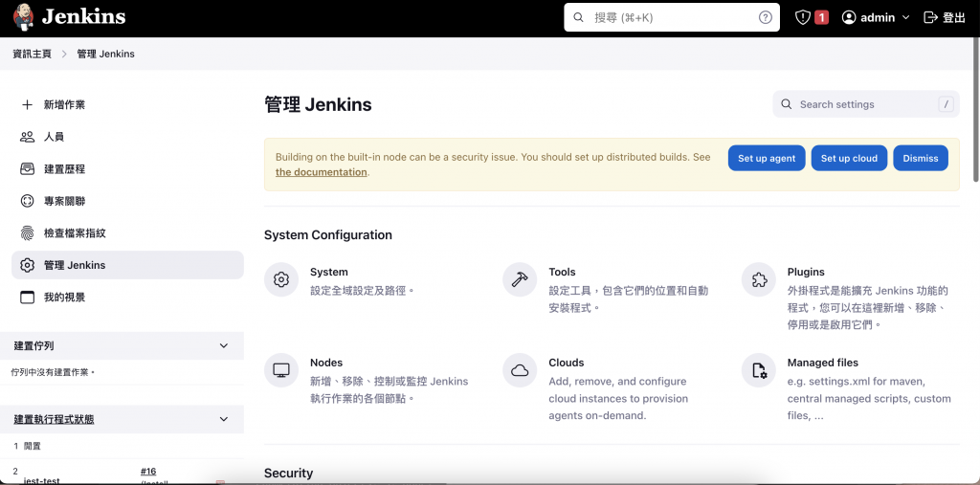Click the red alert count badge
This screenshot has height=485, width=980.
(821, 17)
